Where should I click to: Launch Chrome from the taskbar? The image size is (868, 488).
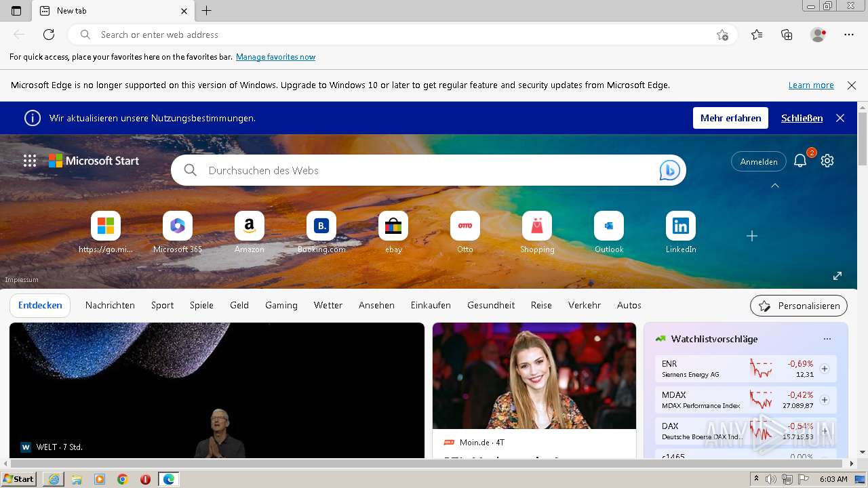[123, 479]
